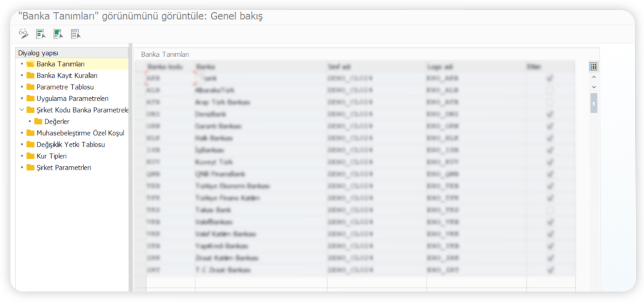This screenshot has width=644, height=304.
Task: Toggle display/change mode glasses-pencil icon
Action: click(23, 34)
